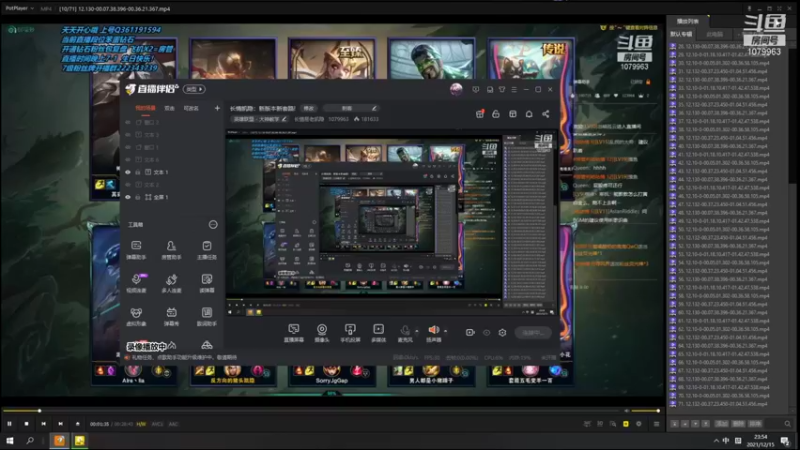Skip to next file in PotPlayer
The image size is (800, 450).
60,424
